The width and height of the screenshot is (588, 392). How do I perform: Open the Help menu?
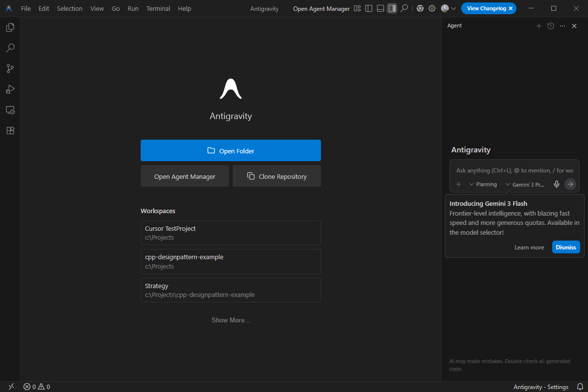point(185,8)
